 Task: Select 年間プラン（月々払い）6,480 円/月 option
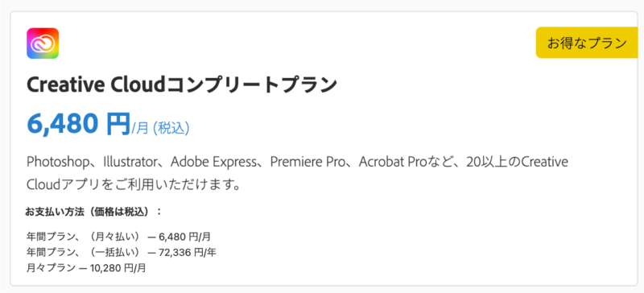pyautogui.click(x=118, y=237)
